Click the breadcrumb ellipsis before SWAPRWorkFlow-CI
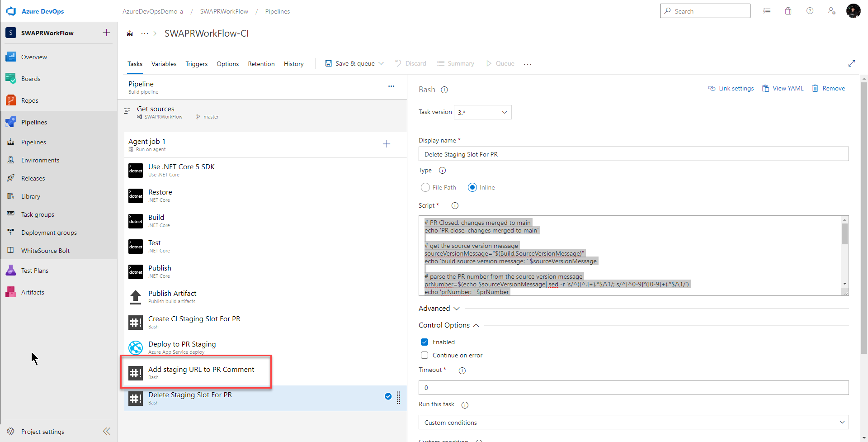The image size is (868, 442). pyautogui.click(x=145, y=33)
